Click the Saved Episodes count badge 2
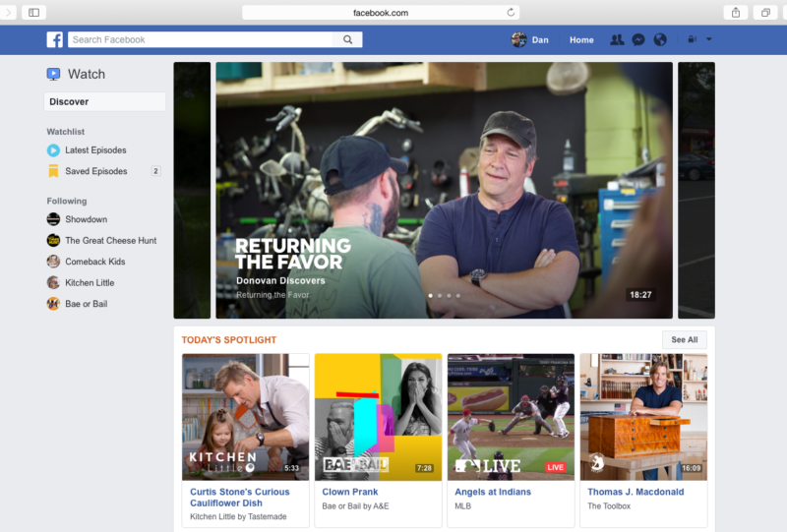 click(x=155, y=171)
